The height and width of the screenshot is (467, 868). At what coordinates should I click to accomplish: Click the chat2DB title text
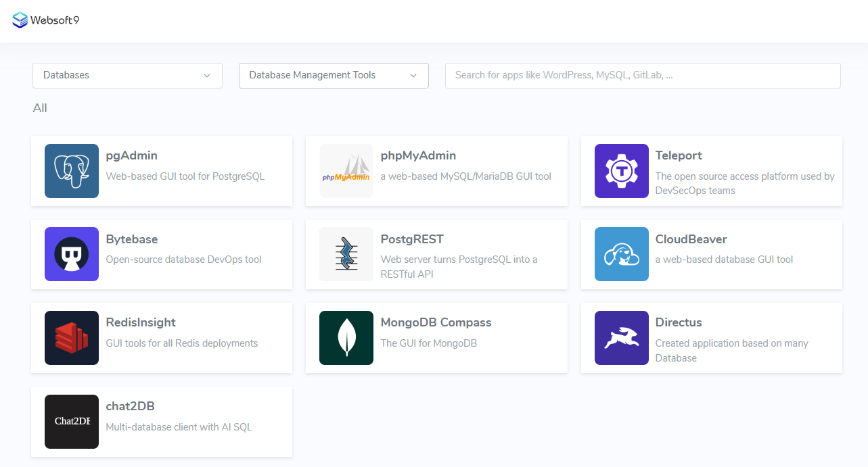(x=131, y=406)
